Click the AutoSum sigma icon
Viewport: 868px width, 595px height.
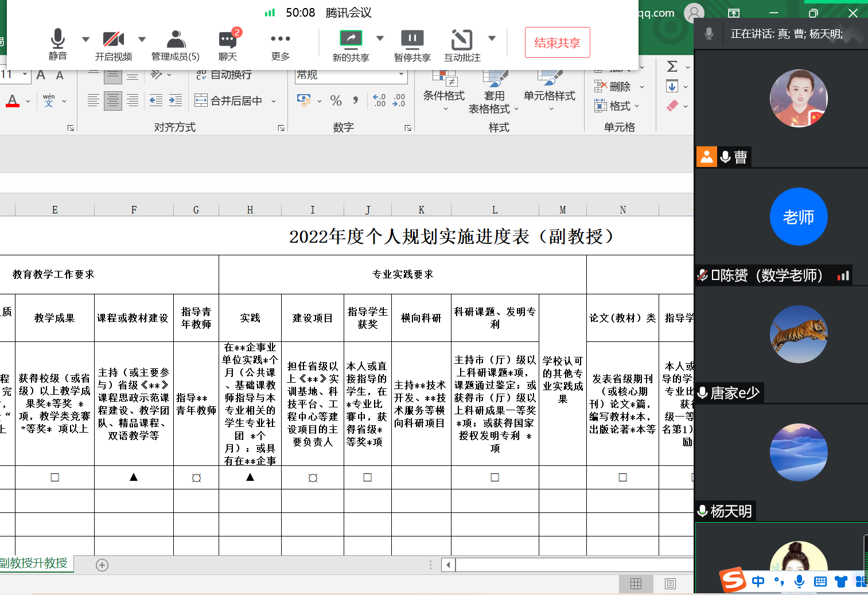(x=672, y=67)
